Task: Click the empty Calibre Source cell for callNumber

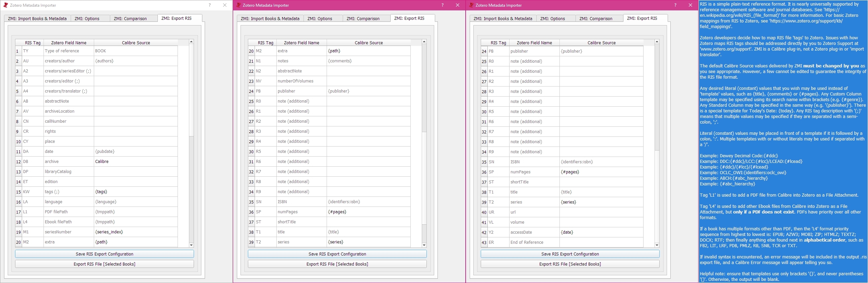Action: coord(136,121)
